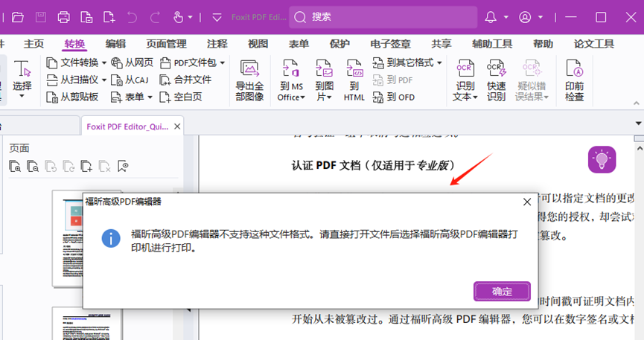Switch to the 编辑 ribbon tab
Screen dimensions: 644x340
pos(115,44)
